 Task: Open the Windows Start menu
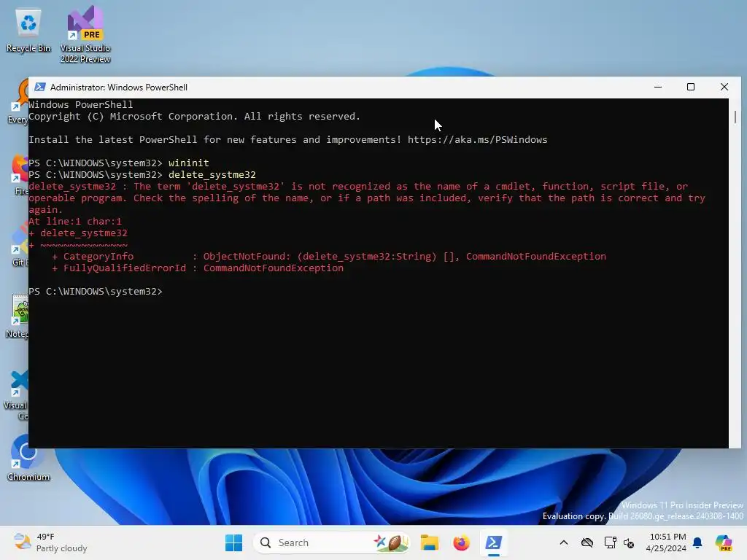233,542
